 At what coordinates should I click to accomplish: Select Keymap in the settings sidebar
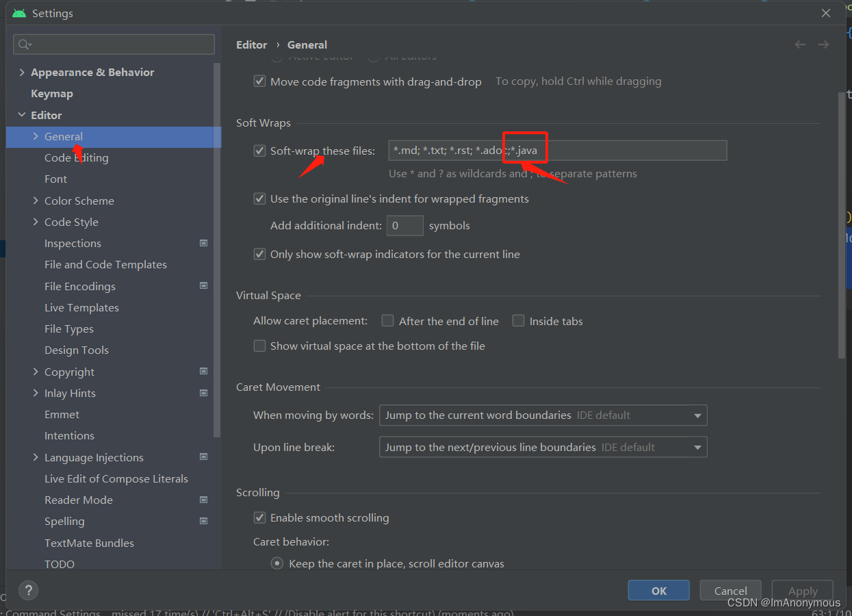51,93
